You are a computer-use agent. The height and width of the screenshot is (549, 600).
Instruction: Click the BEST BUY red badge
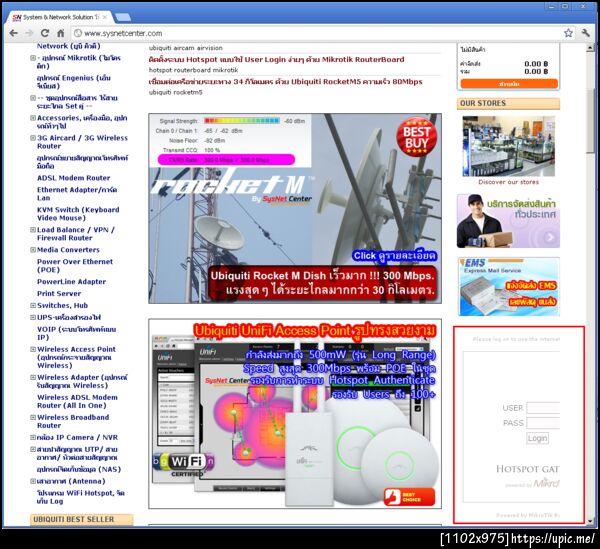pyautogui.click(x=416, y=137)
